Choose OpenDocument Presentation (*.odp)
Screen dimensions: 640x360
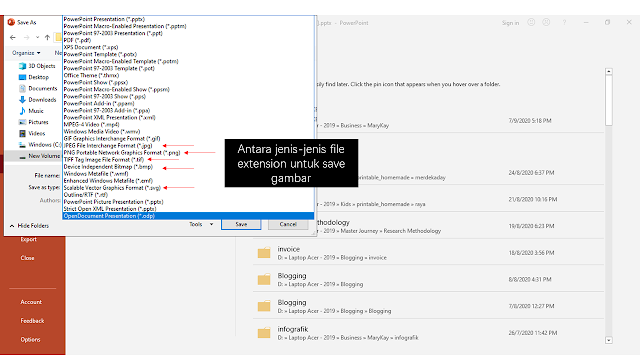point(189,216)
